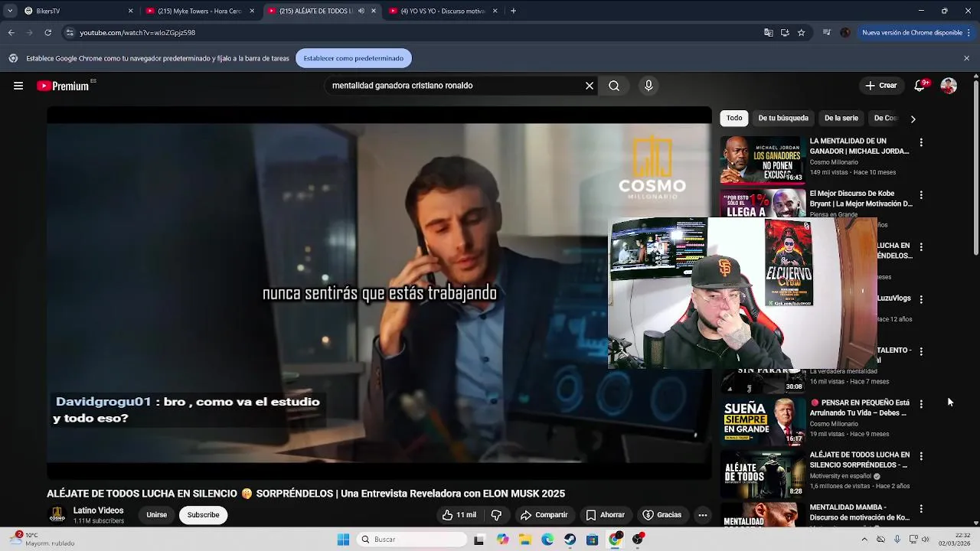Image resolution: width=980 pixels, height=551 pixels.
Task: Click the Gracias button
Action: (x=661, y=515)
